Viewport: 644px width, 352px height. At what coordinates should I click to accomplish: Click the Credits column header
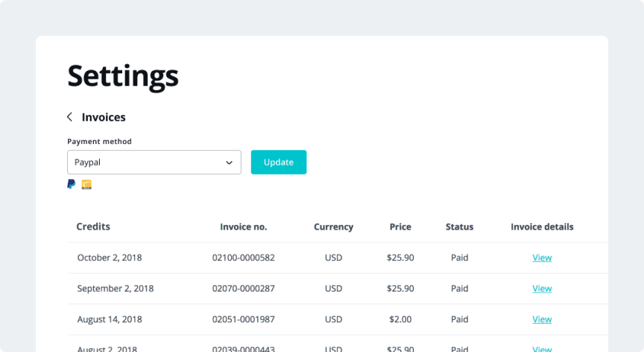tap(93, 227)
